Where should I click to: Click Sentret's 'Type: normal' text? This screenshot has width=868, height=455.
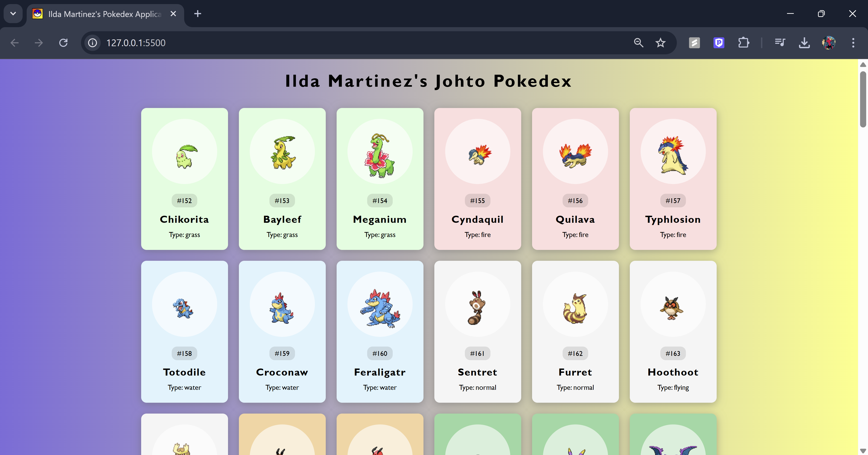coord(478,388)
